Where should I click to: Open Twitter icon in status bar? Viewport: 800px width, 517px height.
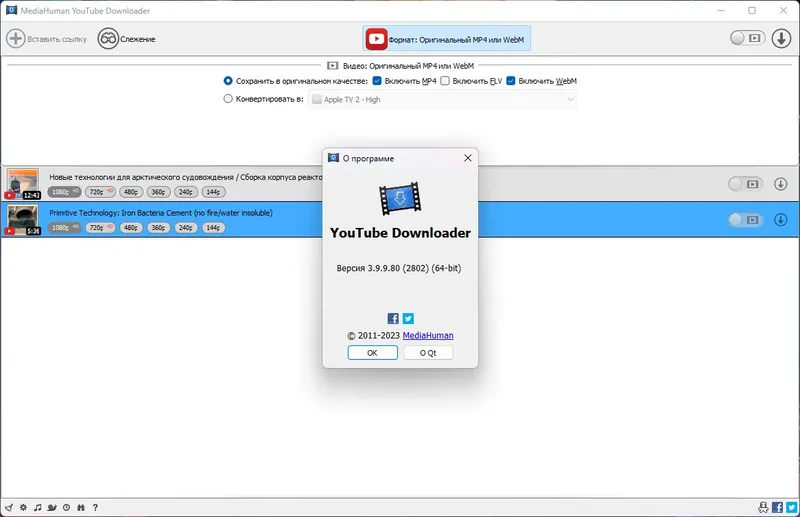791,507
